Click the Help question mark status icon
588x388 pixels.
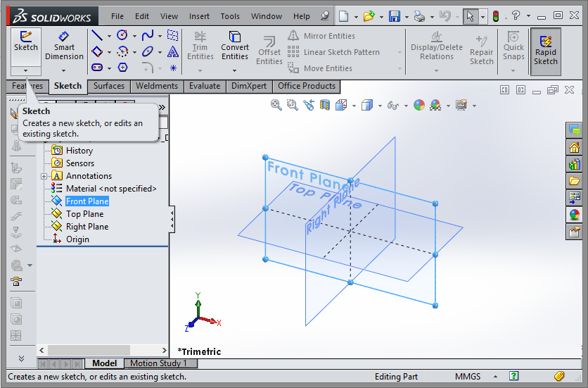point(513,376)
